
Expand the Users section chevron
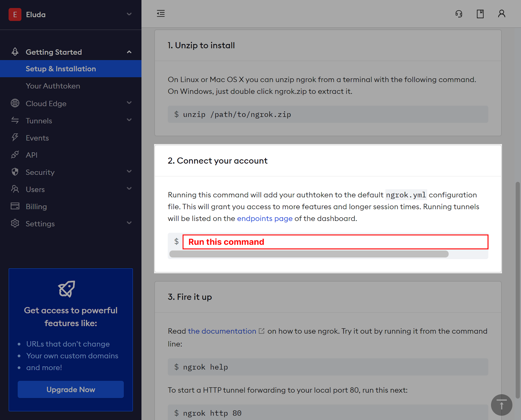(x=129, y=189)
